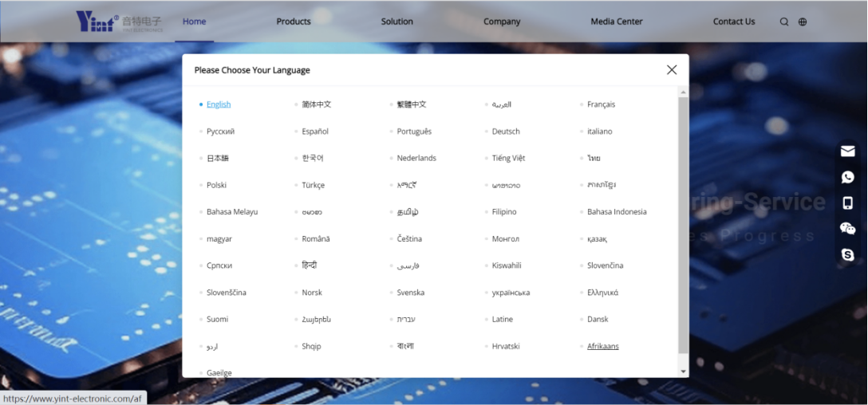
Task: Close the language selection dialog
Action: pyautogui.click(x=671, y=70)
